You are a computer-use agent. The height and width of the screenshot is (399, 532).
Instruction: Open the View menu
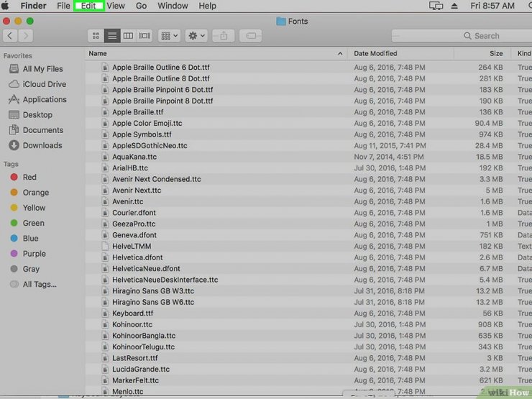(x=116, y=6)
